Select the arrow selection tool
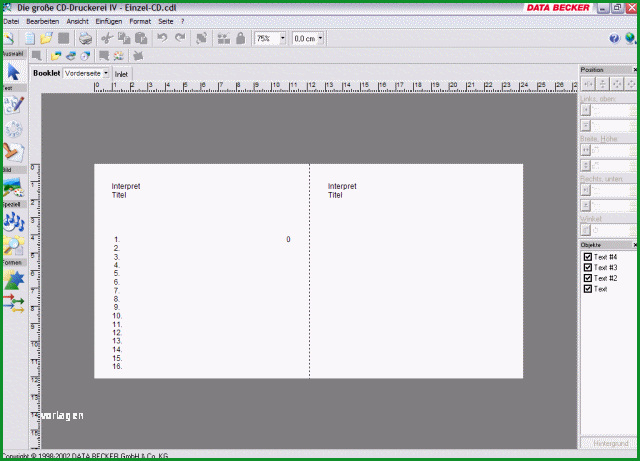Viewport: 640px width, 461px height. click(x=13, y=72)
